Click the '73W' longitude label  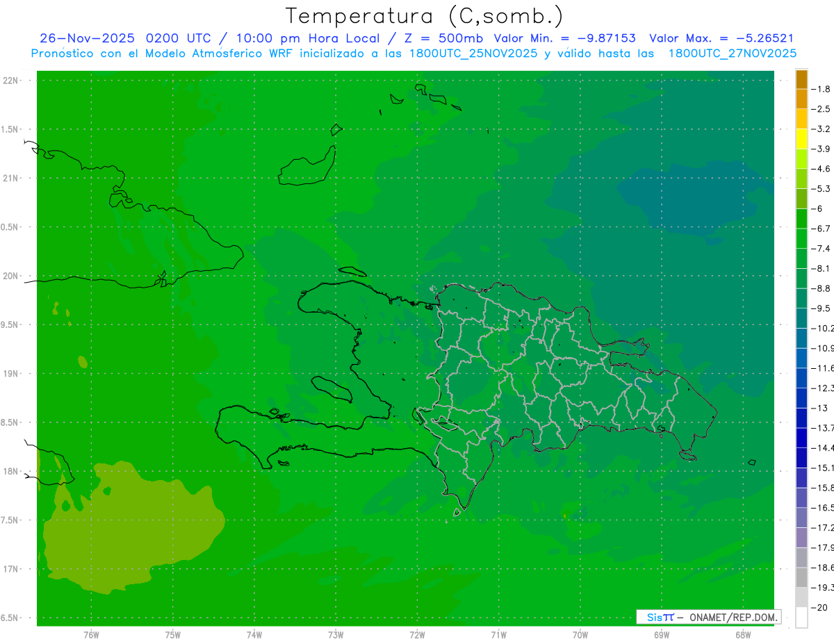point(336,635)
